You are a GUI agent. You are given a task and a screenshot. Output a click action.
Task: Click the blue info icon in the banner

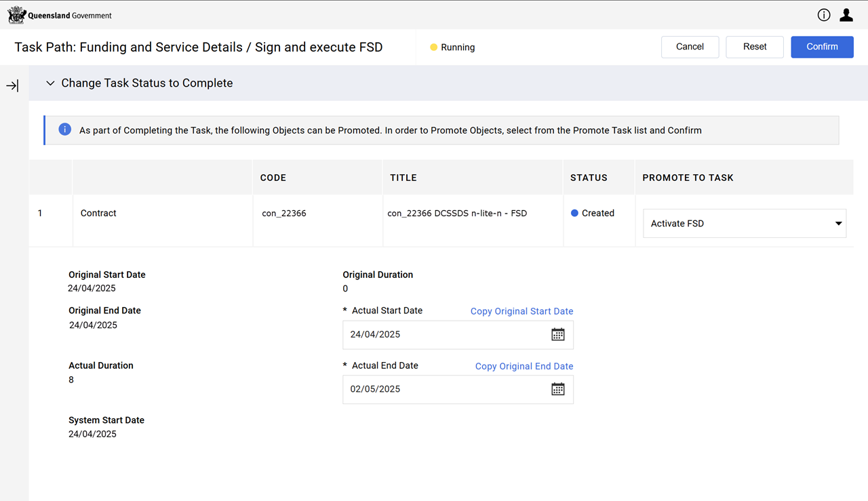[65, 129]
